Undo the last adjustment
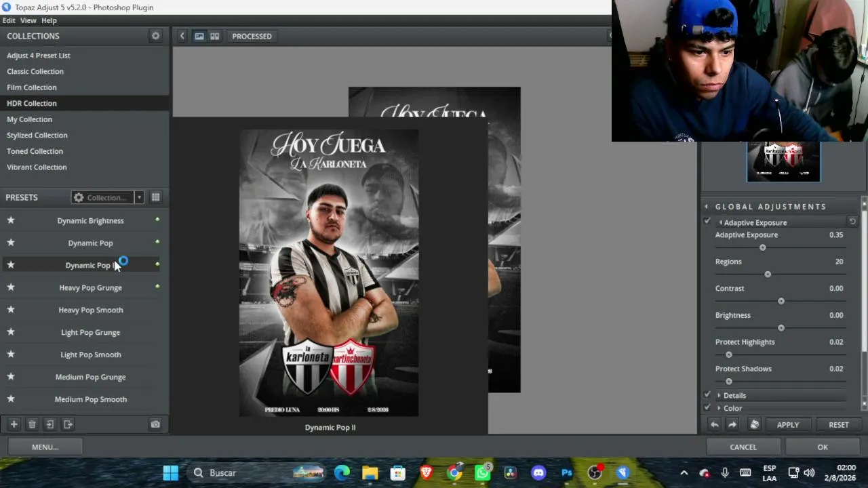 (714, 425)
